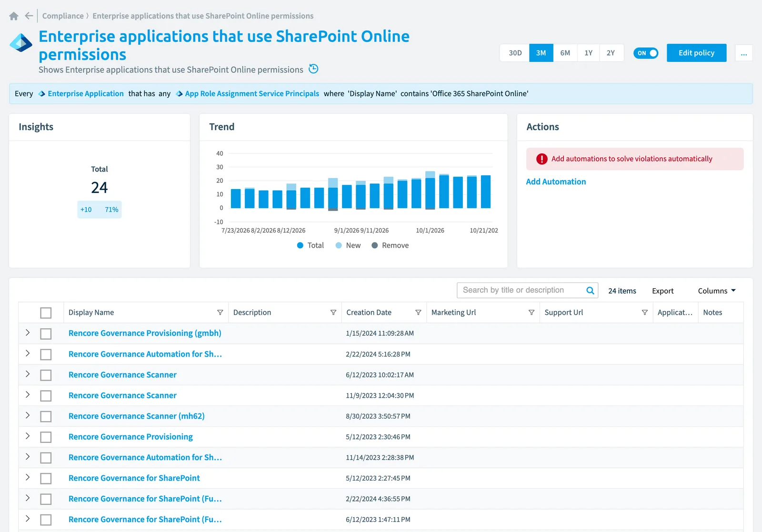
Task: Expand the Rencore Governance Provisioning (gmbh) row
Action: pyautogui.click(x=28, y=332)
